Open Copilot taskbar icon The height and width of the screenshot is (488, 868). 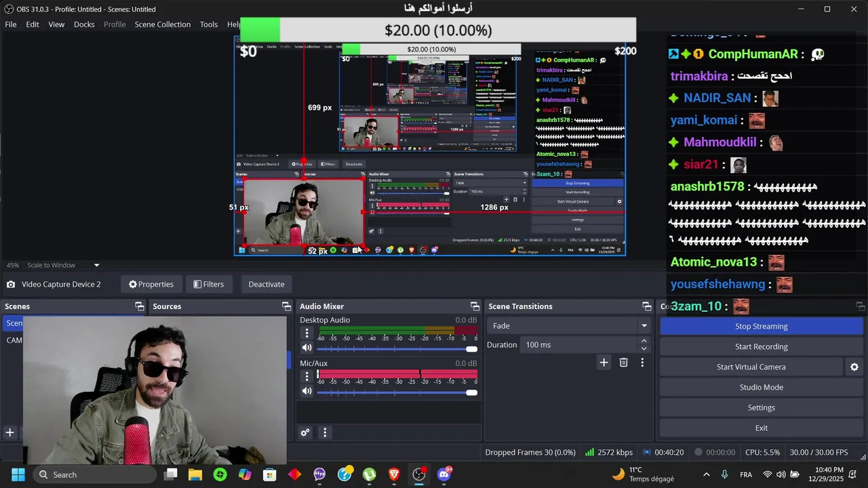point(245,474)
